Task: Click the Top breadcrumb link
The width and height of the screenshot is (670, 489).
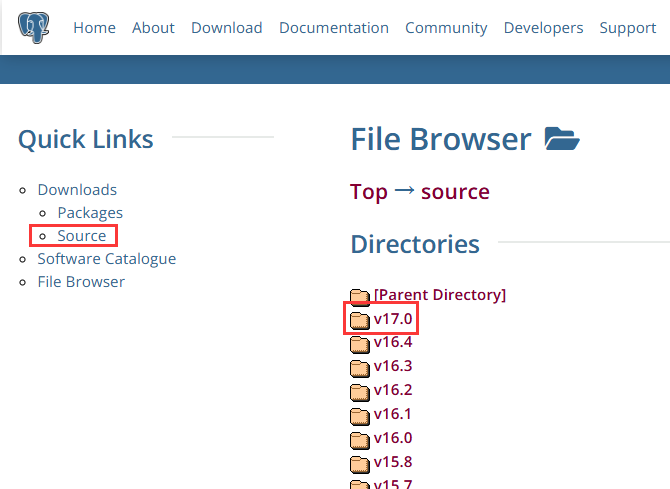Action: (x=368, y=192)
